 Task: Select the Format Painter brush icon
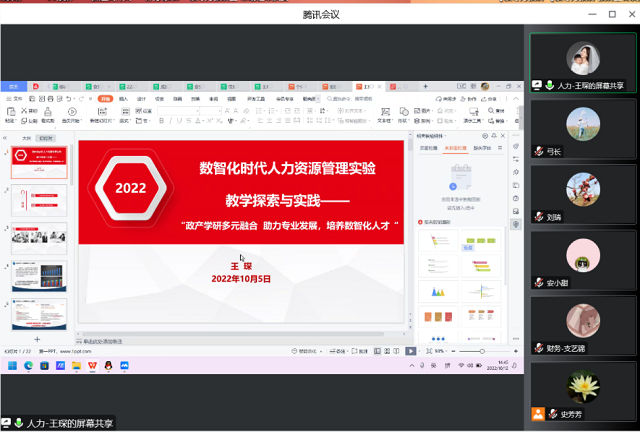(48, 111)
